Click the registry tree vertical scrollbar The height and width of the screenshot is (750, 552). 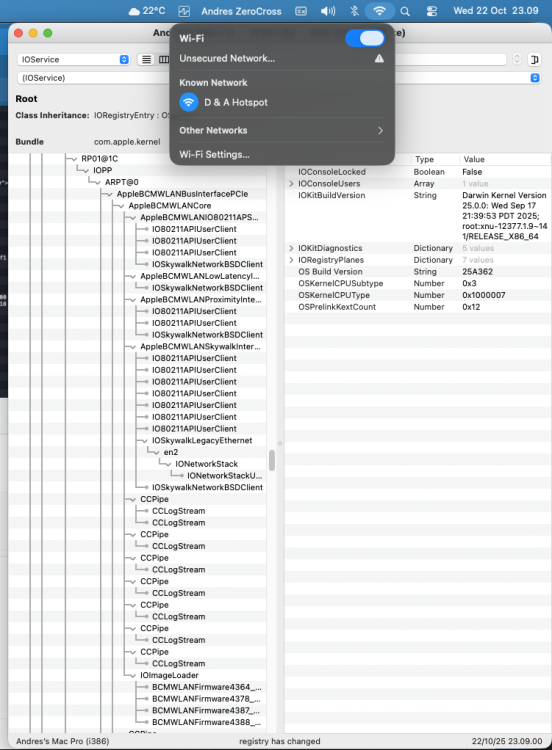point(272,461)
